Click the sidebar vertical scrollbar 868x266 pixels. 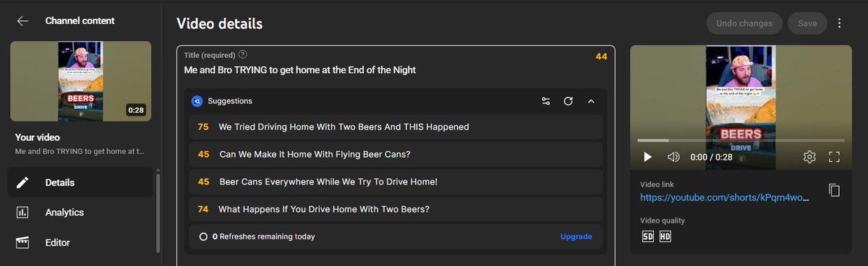tap(158, 213)
